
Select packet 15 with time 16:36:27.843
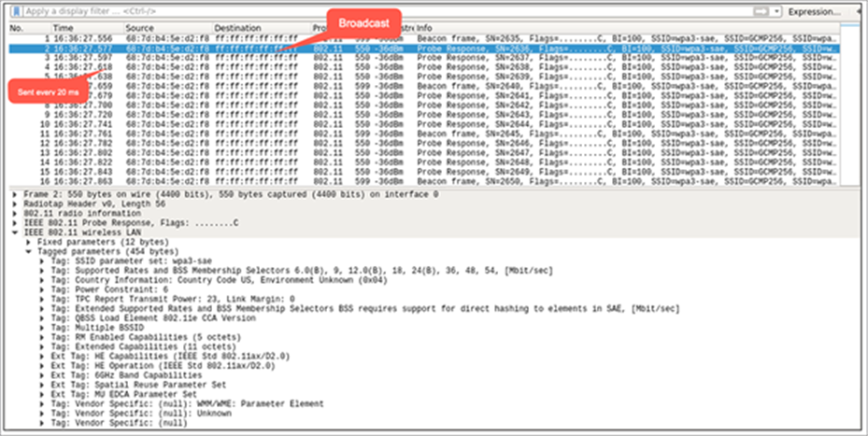pos(424,172)
